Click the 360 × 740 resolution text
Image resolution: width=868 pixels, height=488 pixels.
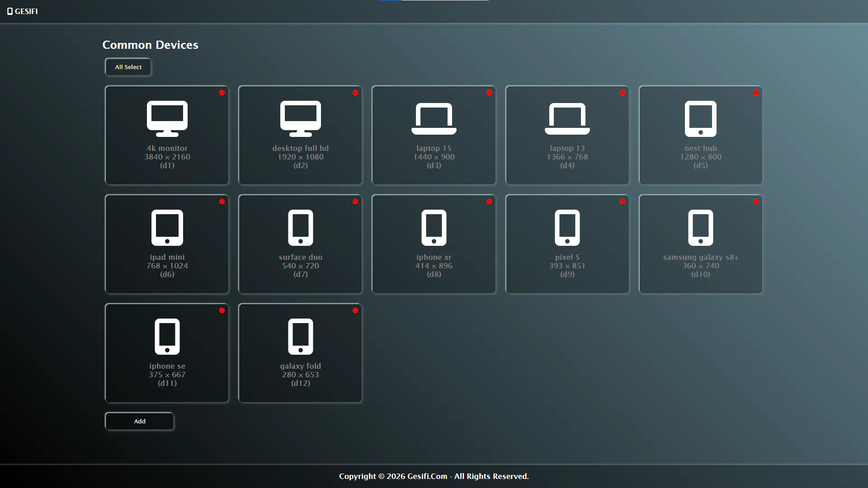point(701,266)
